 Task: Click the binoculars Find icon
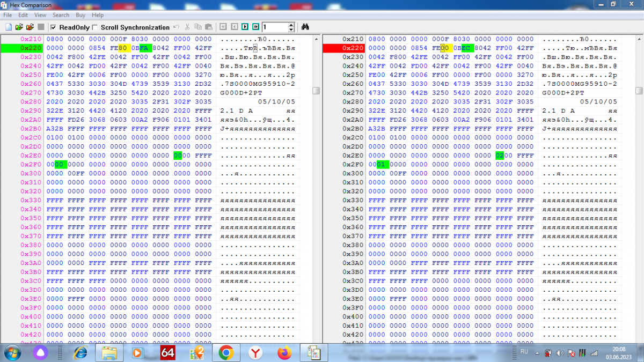(x=305, y=27)
